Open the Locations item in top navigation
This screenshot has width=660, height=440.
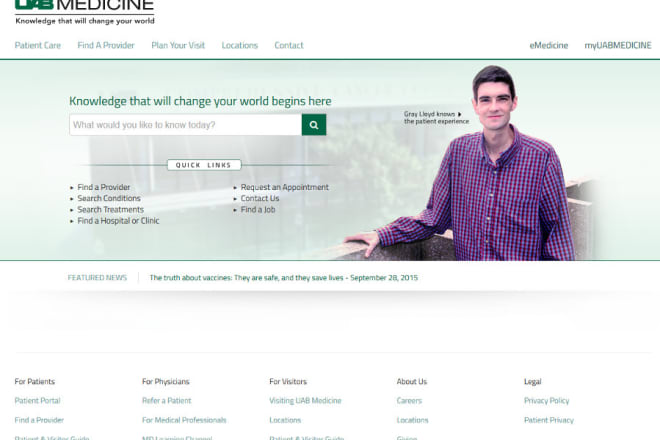240,45
